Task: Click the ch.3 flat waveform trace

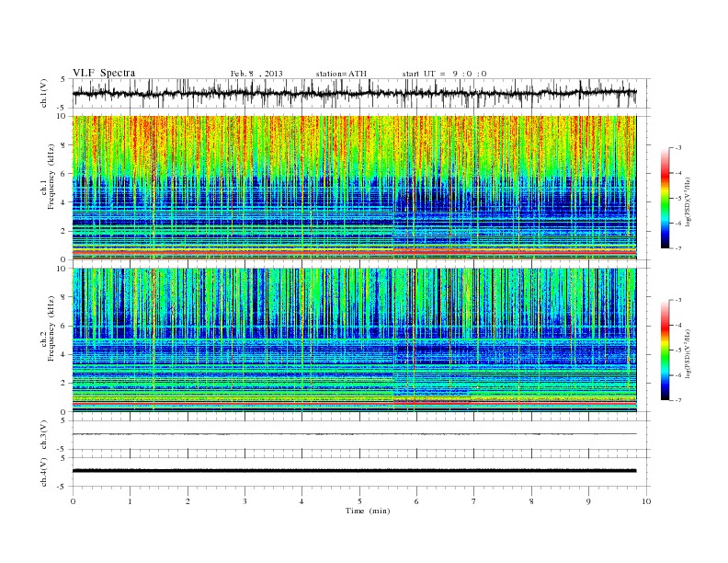Action: 354,434
